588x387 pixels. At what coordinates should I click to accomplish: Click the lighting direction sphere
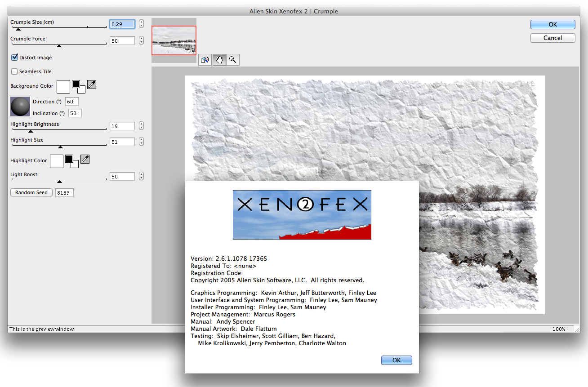pyautogui.click(x=20, y=107)
